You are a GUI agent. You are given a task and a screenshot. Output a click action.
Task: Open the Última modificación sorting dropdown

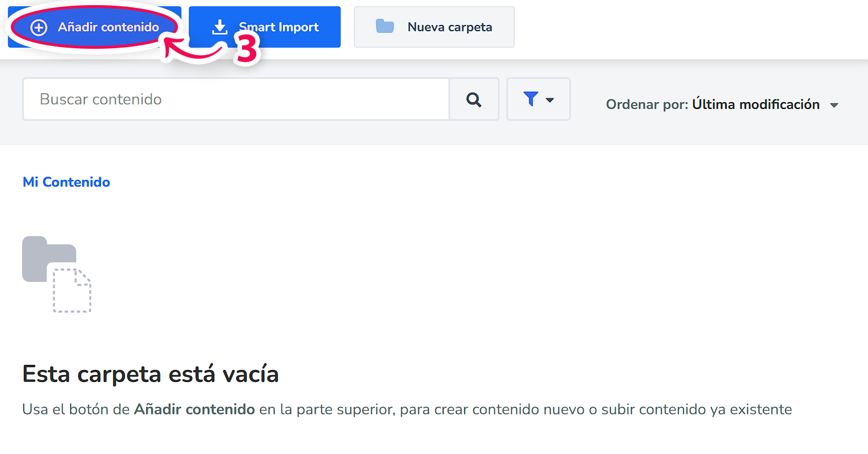755,104
